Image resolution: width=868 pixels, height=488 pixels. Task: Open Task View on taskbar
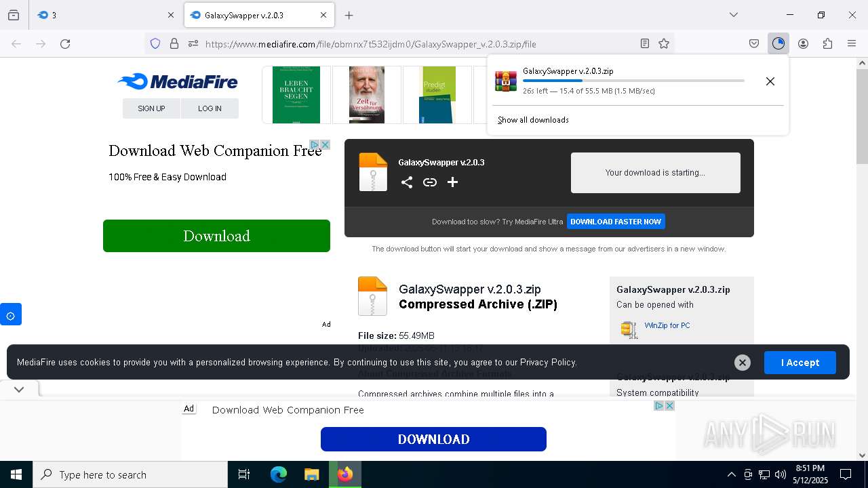click(x=244, y=474)
